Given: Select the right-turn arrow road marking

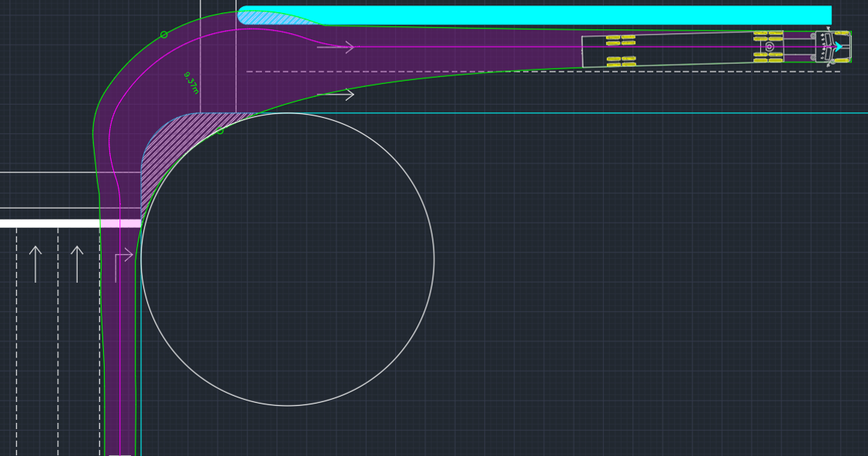Looking at the screenshot, I should tap(122, 263).
